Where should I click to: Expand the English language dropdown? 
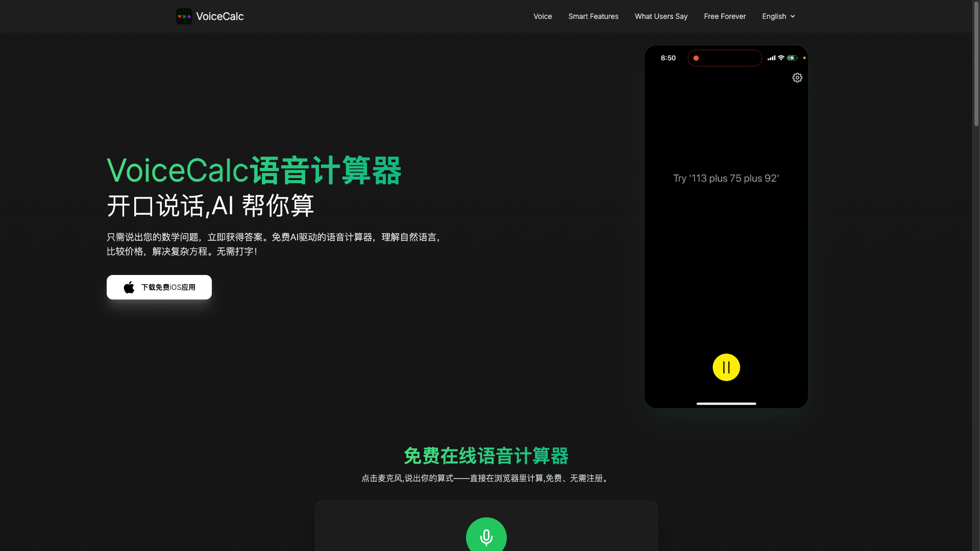coord(778,16)
